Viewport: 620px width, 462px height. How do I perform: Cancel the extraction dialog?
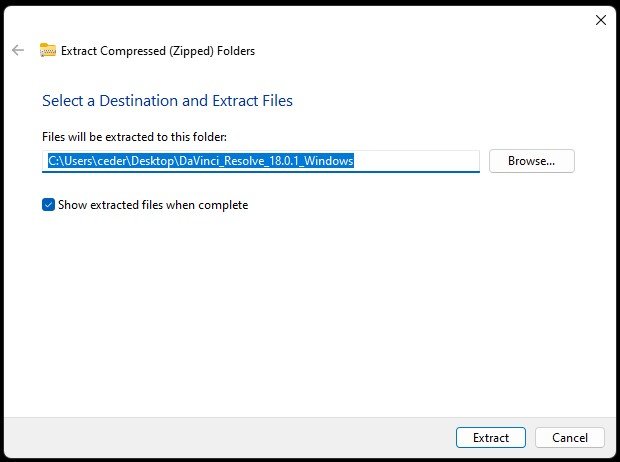pos(570,437)
